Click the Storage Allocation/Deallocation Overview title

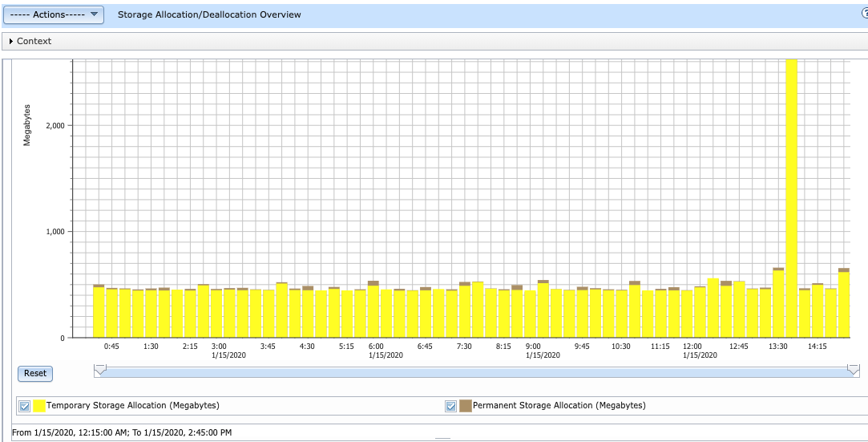coord(209,14)
